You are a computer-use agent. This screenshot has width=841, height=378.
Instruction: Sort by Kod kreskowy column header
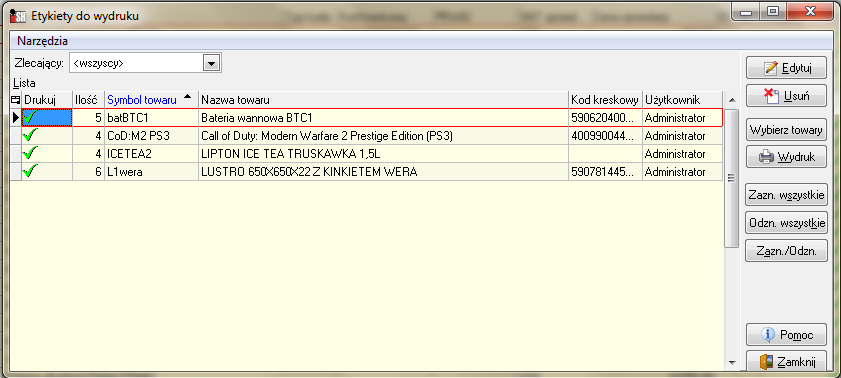coord(606,100)
